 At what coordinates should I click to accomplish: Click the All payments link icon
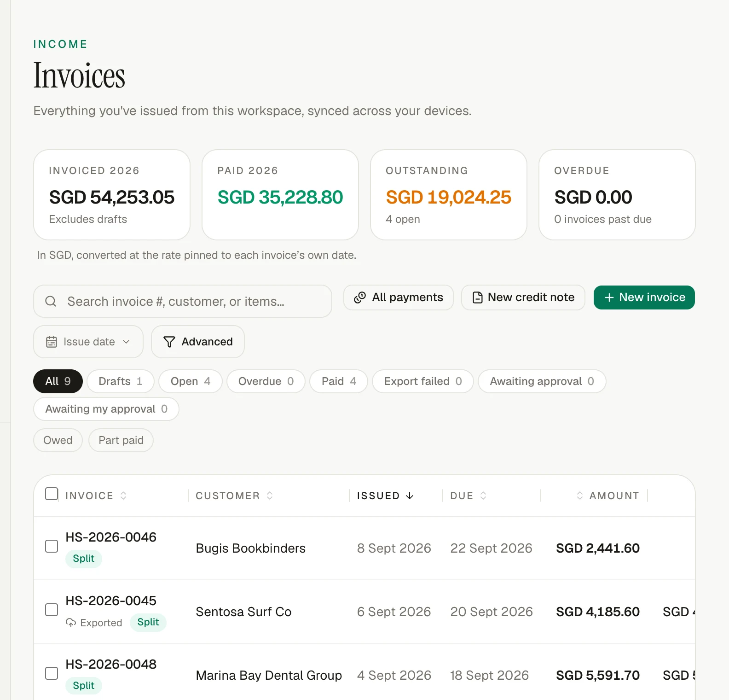[360, 297]
